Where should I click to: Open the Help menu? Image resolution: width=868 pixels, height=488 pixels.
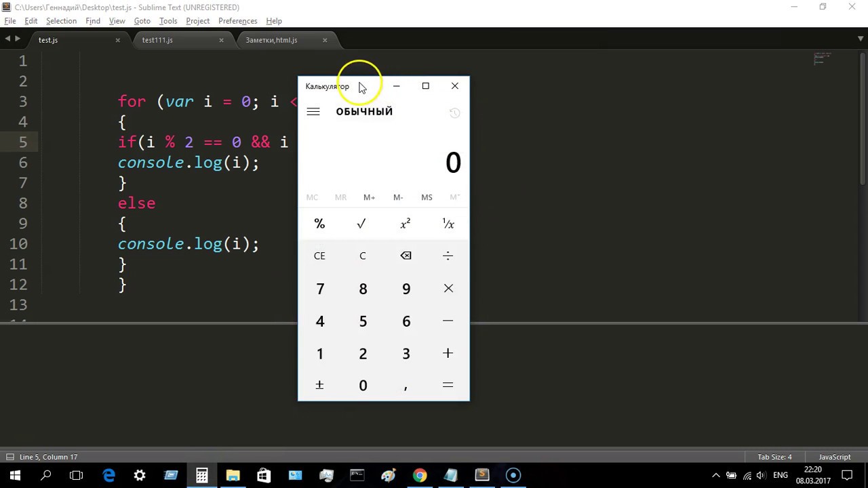(x=274, y=21)
